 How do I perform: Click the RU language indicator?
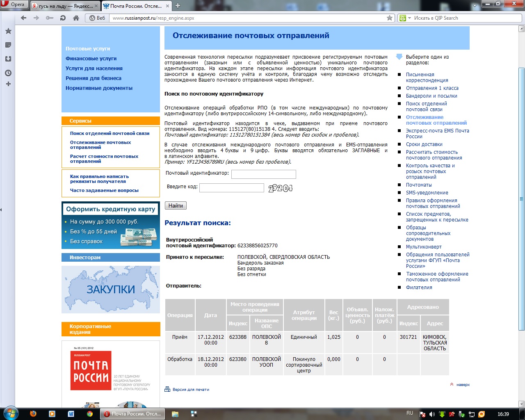pyautogui.click(x=410, y=413)
